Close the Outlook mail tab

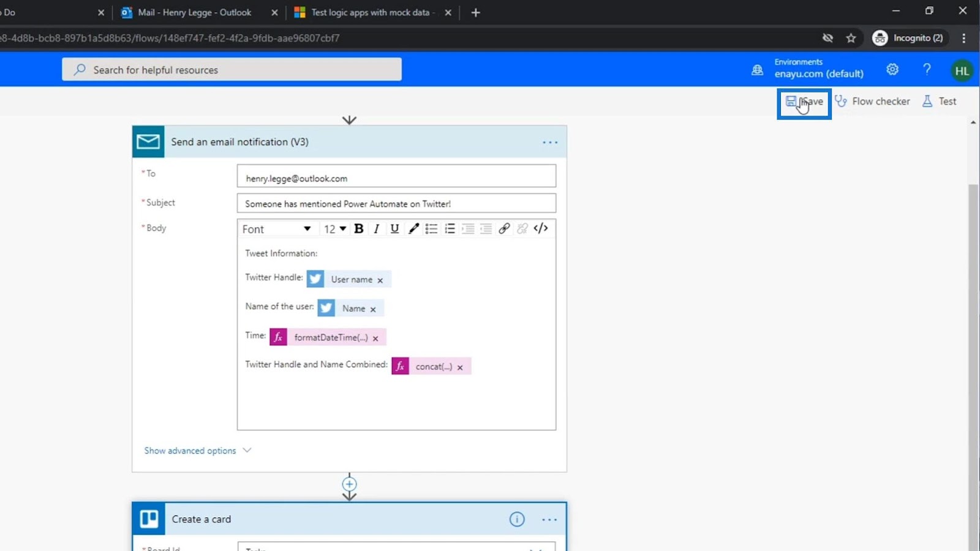(x=274, y=12)
